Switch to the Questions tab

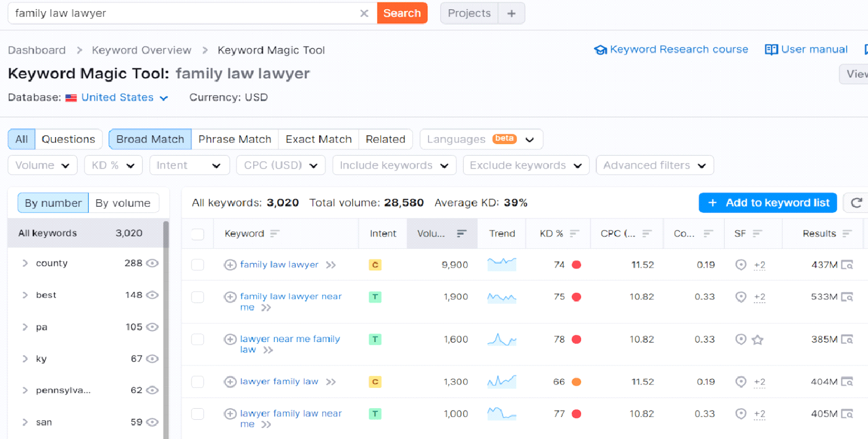69,139
